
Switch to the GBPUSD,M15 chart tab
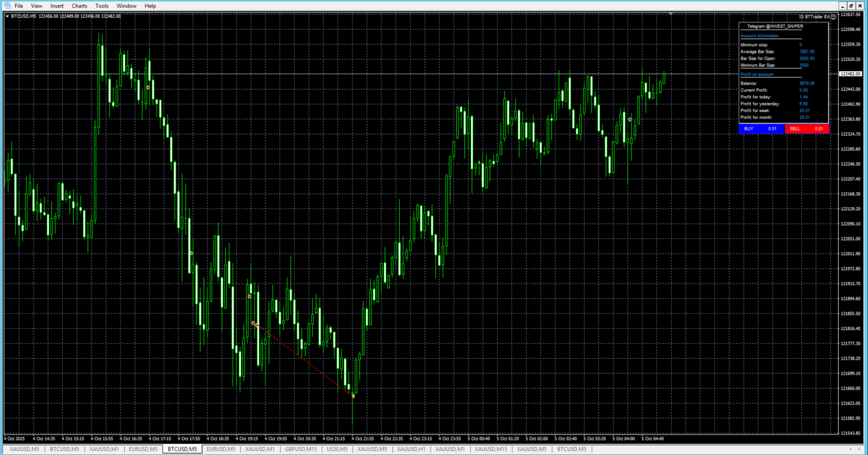coord(301,449)
